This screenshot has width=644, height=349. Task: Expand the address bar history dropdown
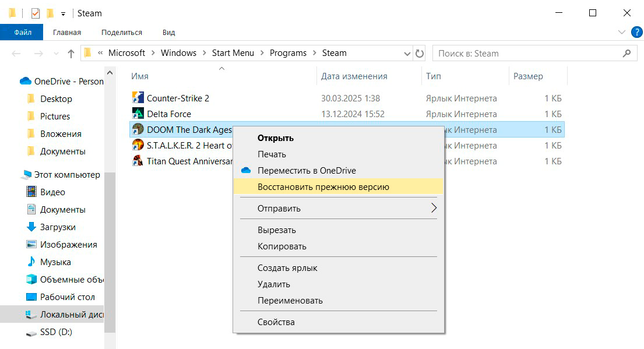coord(407,54)
